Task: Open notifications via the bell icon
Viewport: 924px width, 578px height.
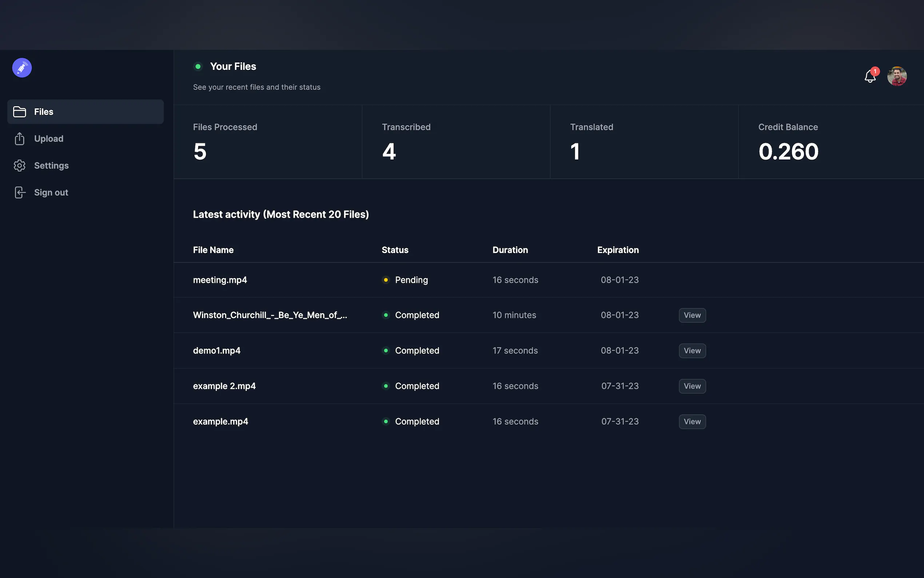Action: coord(870,76)
